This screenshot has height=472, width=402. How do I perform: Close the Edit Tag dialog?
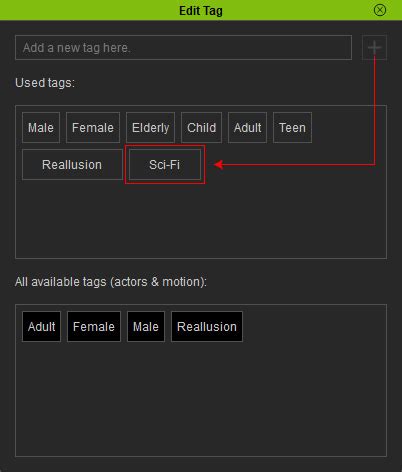coord(380,10)
